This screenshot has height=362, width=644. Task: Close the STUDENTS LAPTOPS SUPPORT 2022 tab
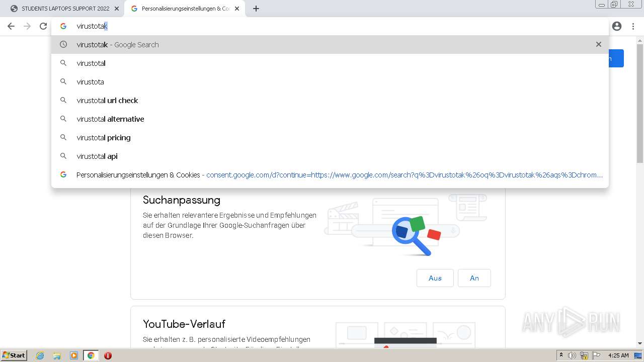117,9
